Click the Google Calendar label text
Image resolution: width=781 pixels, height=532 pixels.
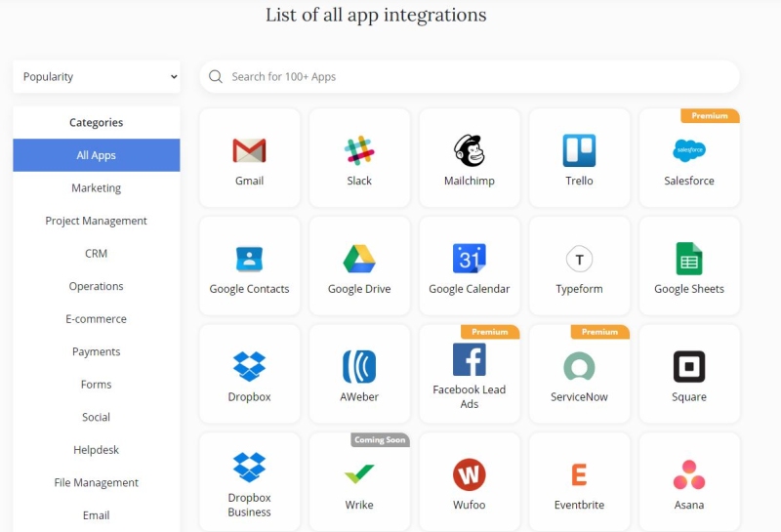click(470, 289)
